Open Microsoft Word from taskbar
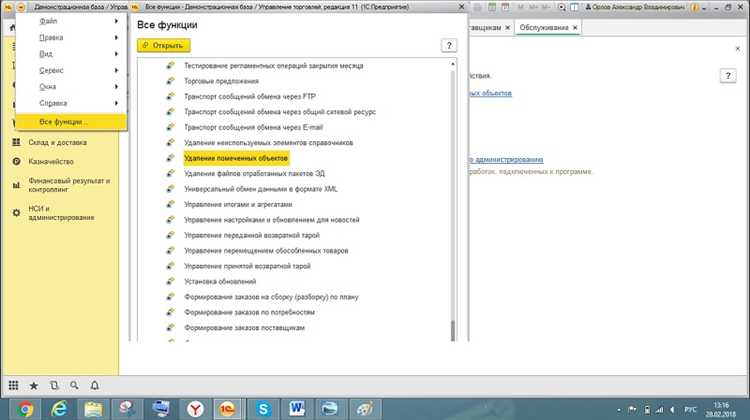 pos(297,409)
